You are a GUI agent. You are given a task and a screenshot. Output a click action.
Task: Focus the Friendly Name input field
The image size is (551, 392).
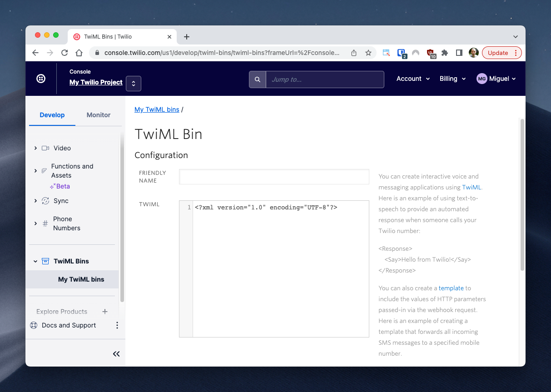point(274,177)
